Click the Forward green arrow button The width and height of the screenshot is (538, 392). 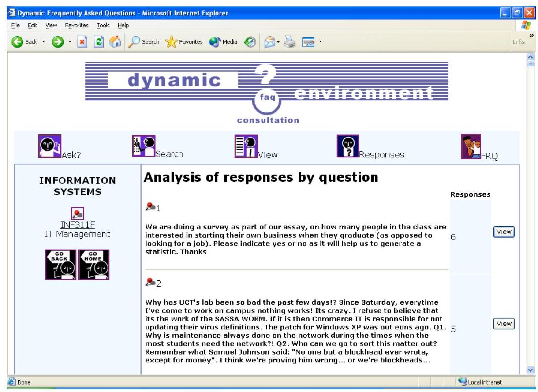coord(57,42)
